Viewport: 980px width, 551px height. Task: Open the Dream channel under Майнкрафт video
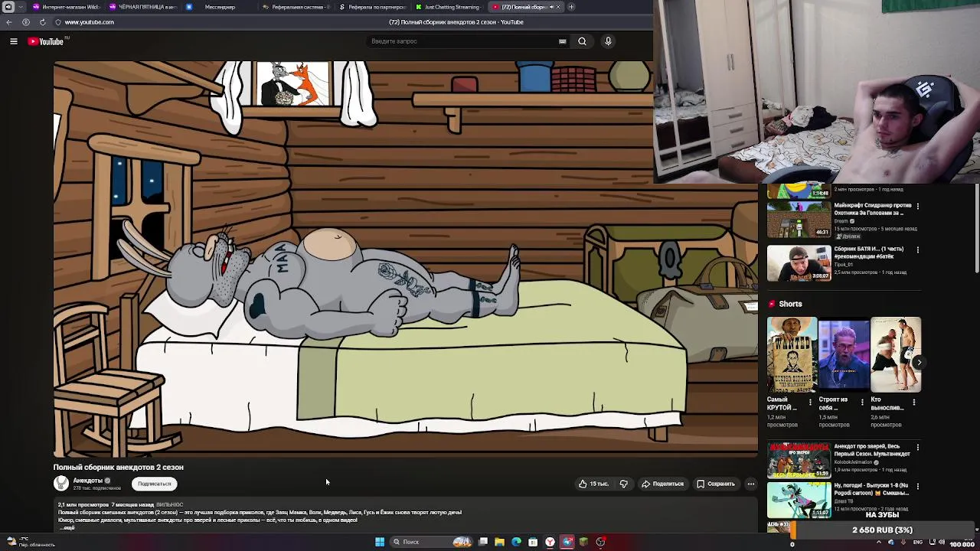coord(841,221)
